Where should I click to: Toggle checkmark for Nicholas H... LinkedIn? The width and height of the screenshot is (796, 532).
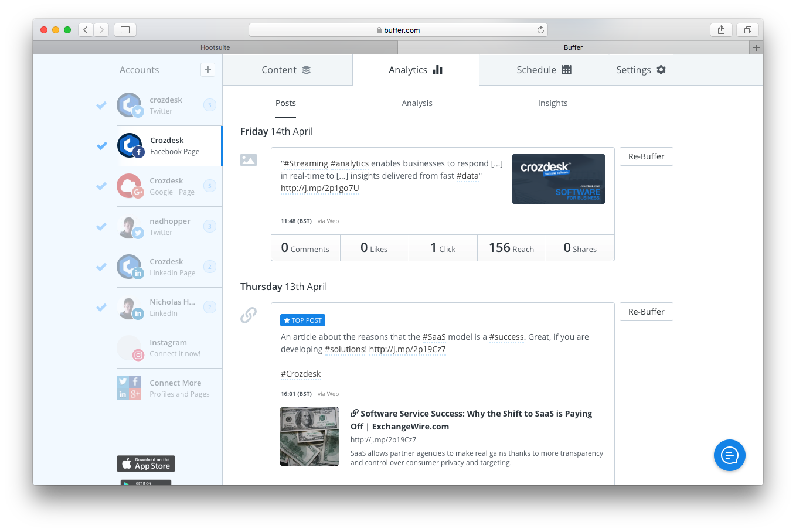101,308
